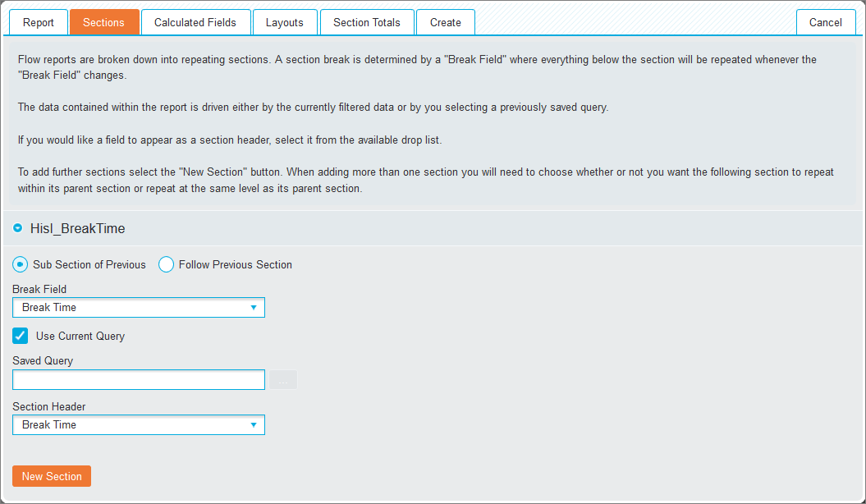Viewport: 866px width, 504px height.
Task: Click the Break Field dropdown arrow icon
Action: coord(254,308)
